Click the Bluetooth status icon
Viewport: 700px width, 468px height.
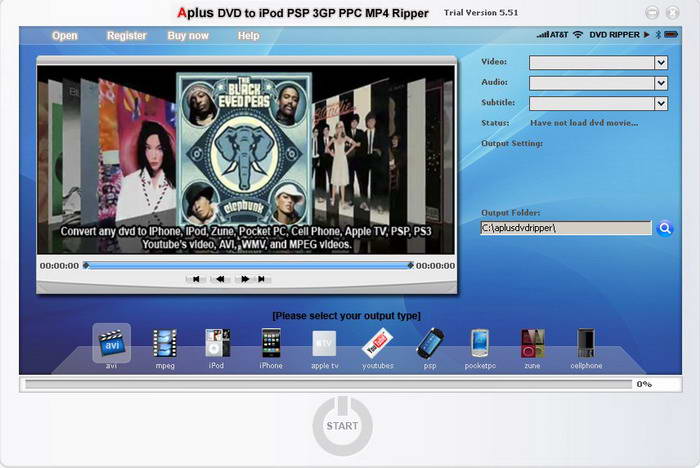coord(658,34)
